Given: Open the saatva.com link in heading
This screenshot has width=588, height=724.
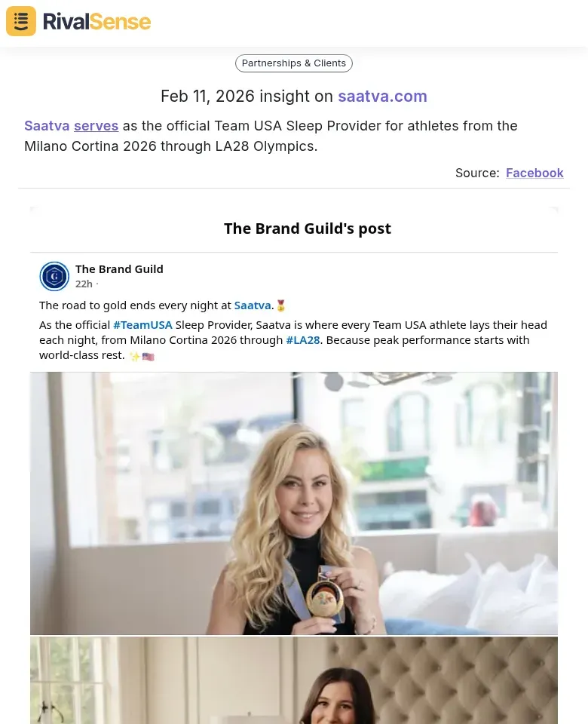Looking at the screenshot, I should [382, 96].
